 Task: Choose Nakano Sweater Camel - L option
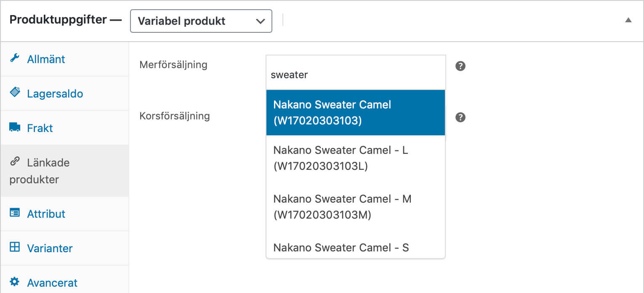pos(355,158)
